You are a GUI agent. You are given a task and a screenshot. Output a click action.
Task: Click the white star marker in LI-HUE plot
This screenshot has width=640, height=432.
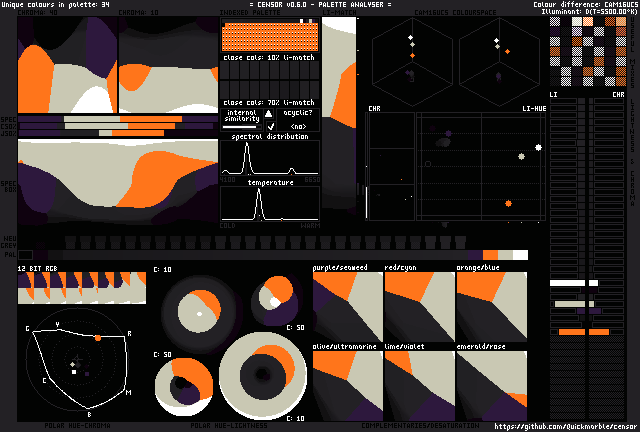(539, 147)
